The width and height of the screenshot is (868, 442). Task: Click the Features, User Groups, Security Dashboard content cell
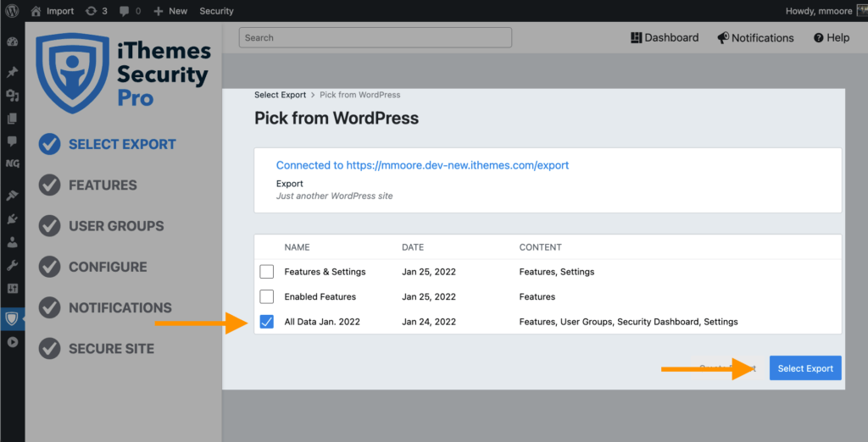coord(628,322)
